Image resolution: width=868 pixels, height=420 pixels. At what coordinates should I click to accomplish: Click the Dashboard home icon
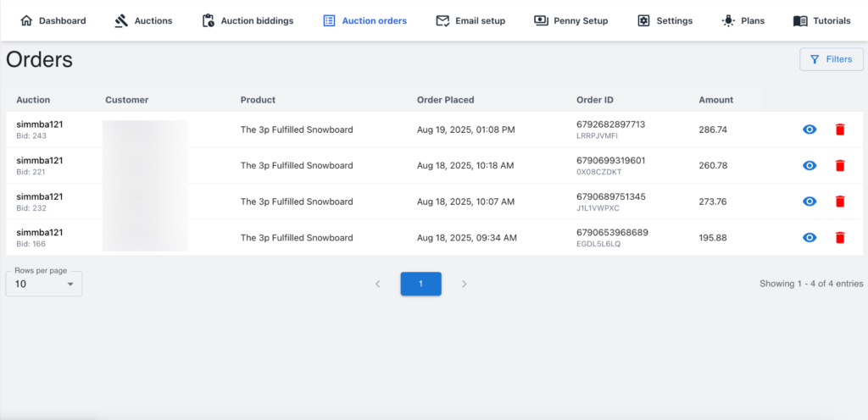click(26, 20)
